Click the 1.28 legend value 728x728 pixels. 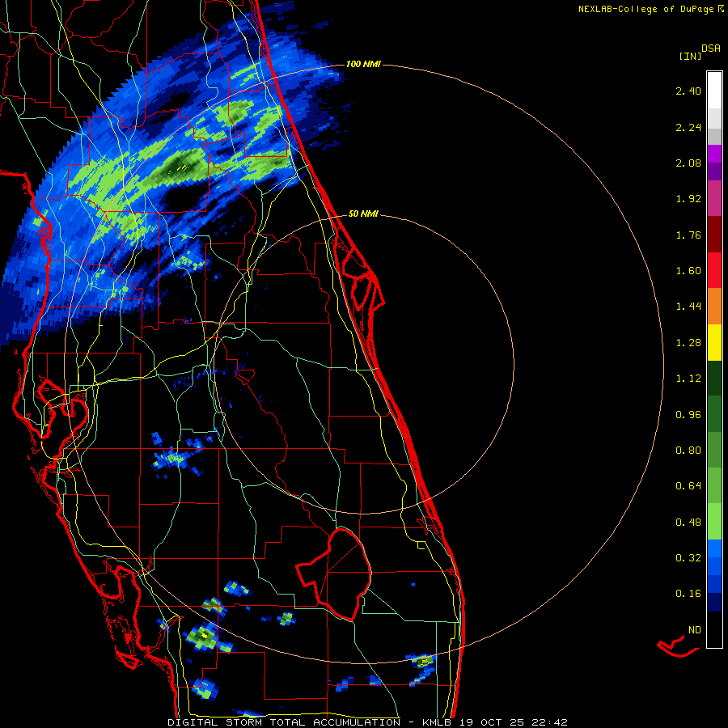point(688,343)
